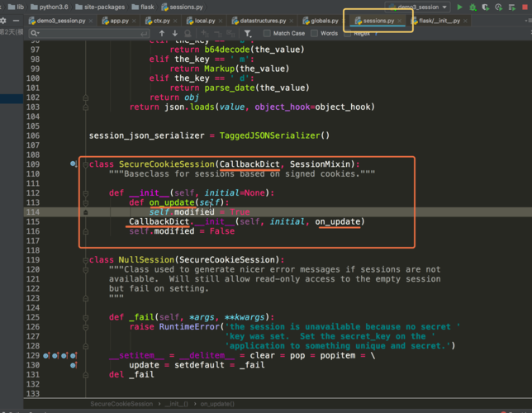Viewport: 532px width, 413px height.
Task: Click the new line icon in search field
Action: 145,33
